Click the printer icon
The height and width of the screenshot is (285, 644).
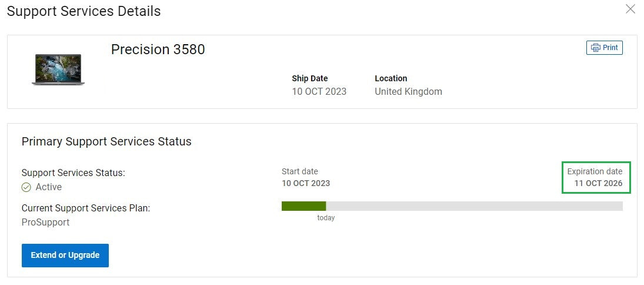pyautogui.click(x=595, y=48)
